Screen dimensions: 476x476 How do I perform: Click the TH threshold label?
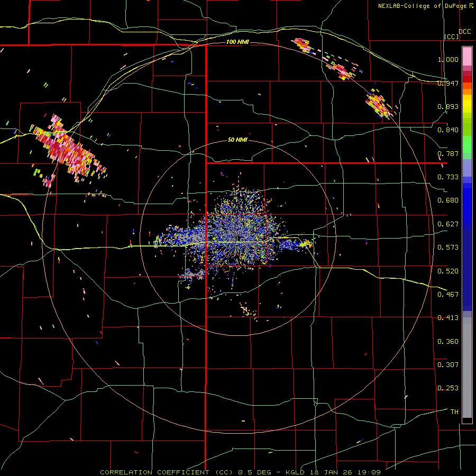[x=454, y=412]
